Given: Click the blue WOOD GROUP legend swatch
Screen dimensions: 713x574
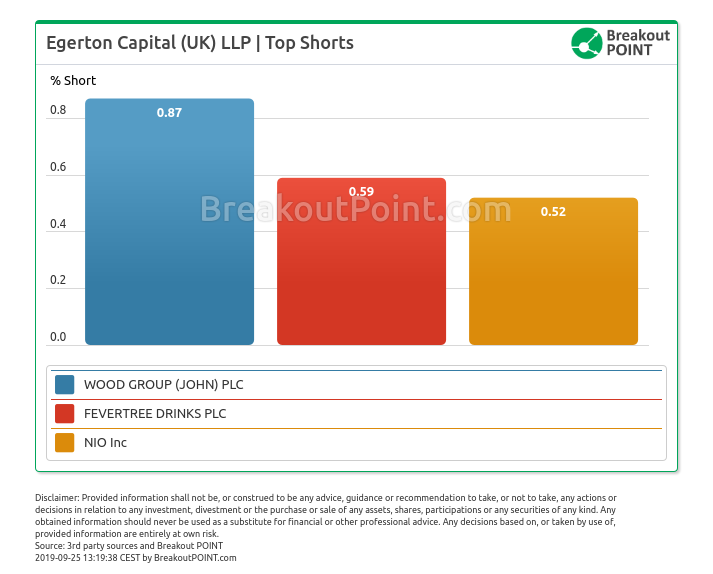Looking at the screenshot, I should point(65,385).
